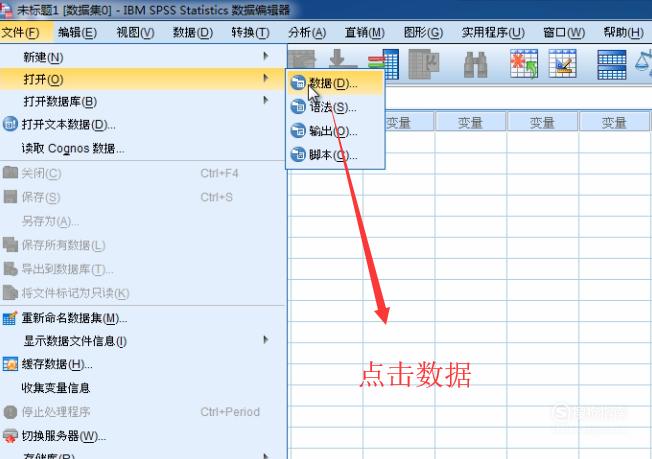
Task: Open the 视图(V) menu
Action: 135,32
